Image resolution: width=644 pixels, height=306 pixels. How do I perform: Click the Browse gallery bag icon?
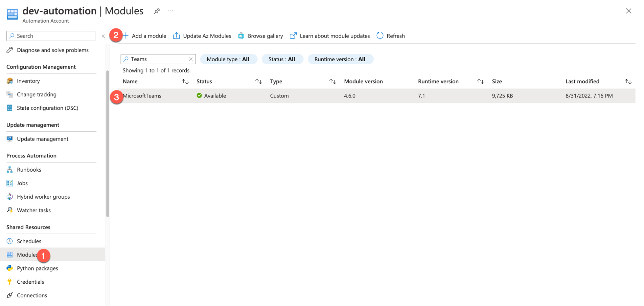click(241, 36)
